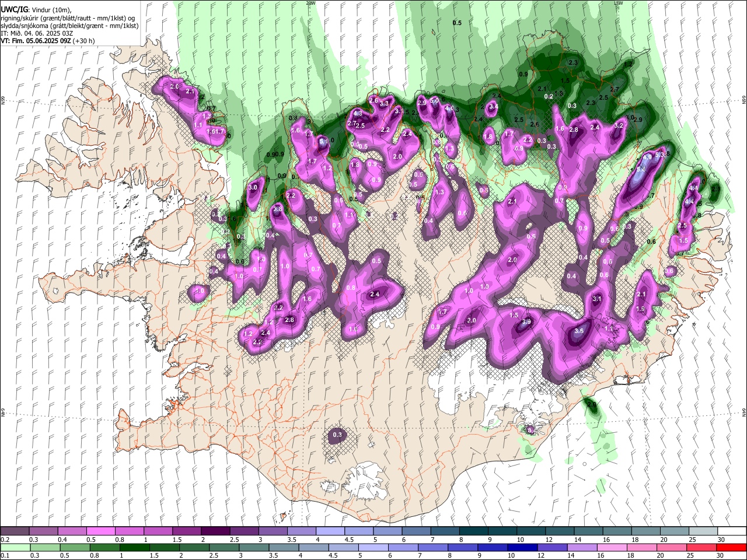Pick the lavender 4 swatch in top legend row
The width and height of the screenshot is (747, 560).
click(329, 531)
